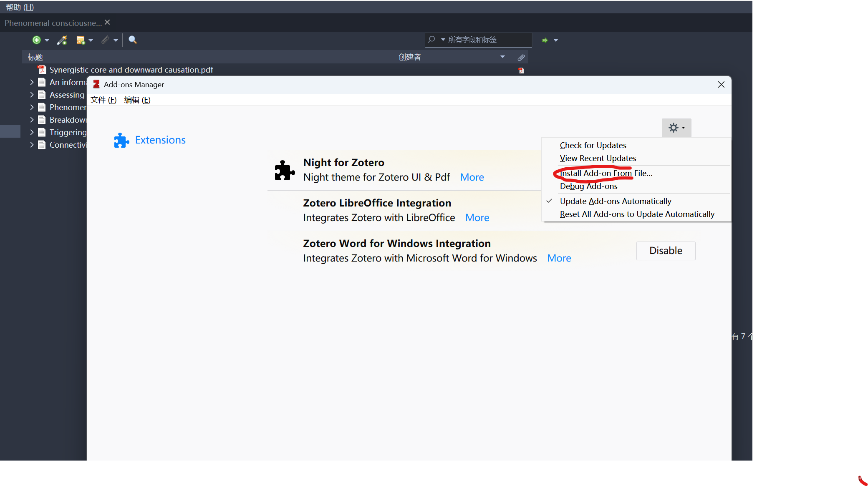Select the magic wand Add Item by Identifier icon
Screen dimensions: 868x486
[62, 40]
